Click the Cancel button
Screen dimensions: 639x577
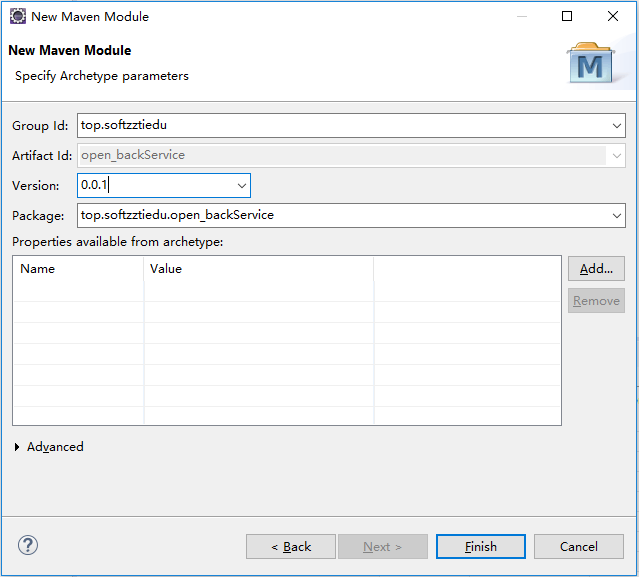(x=579, y=546)
